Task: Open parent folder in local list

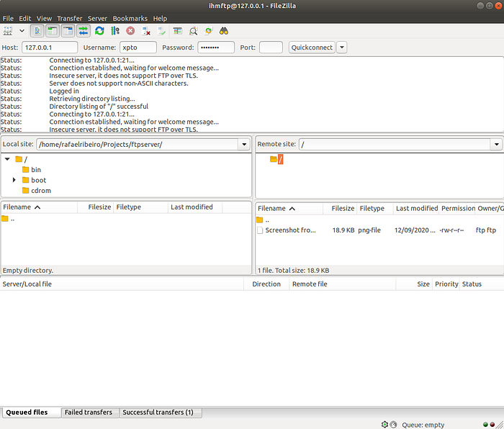Action: tap(9, 219)
